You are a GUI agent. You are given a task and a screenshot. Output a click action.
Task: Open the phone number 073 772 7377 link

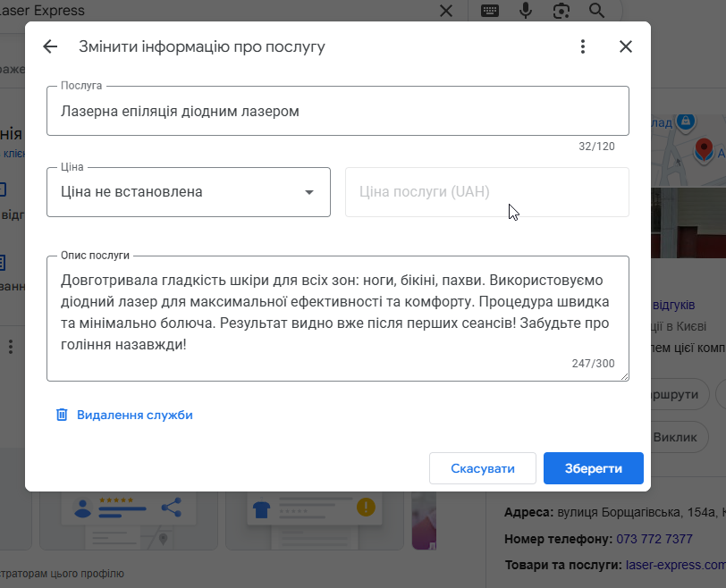pyautogui.click(x=654, y=539)
